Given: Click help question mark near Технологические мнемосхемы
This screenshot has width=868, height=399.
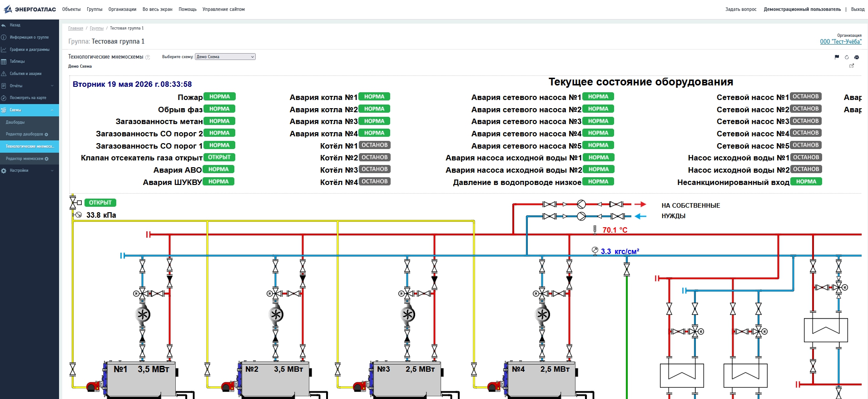Looking at the screenshot, I should 148,57.
